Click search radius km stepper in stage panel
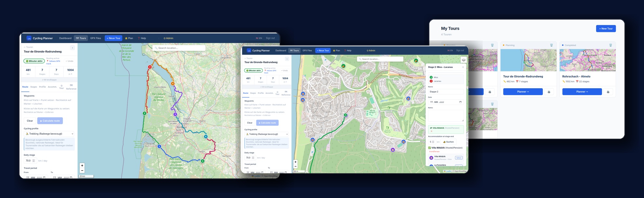Viewport: 644px width, 198px height. (433, 142)
